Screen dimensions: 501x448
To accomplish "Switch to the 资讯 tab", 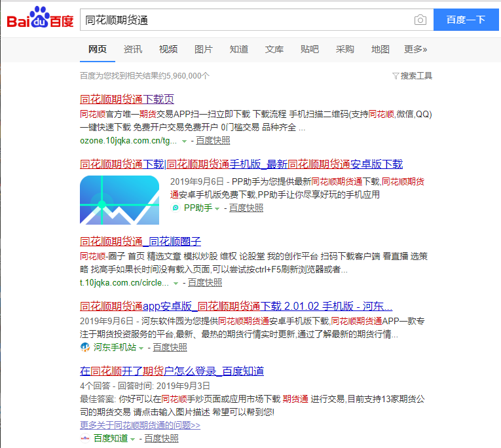I will 133,49.
